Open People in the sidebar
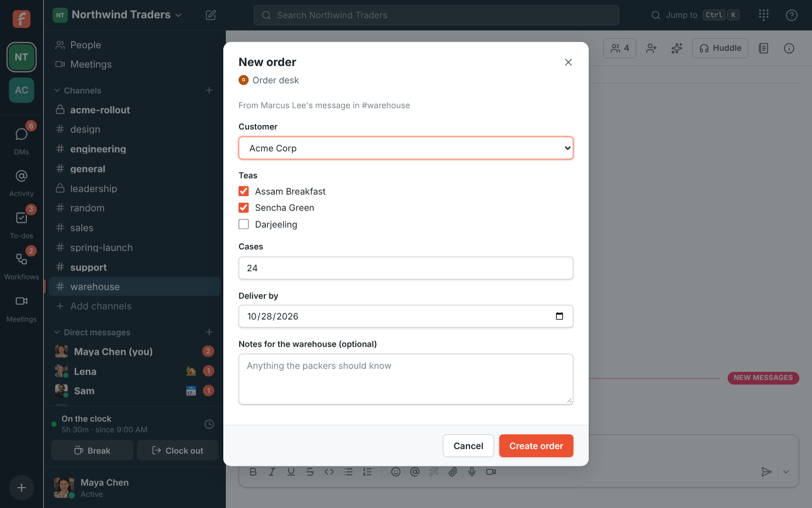 [x=134, y=45]
